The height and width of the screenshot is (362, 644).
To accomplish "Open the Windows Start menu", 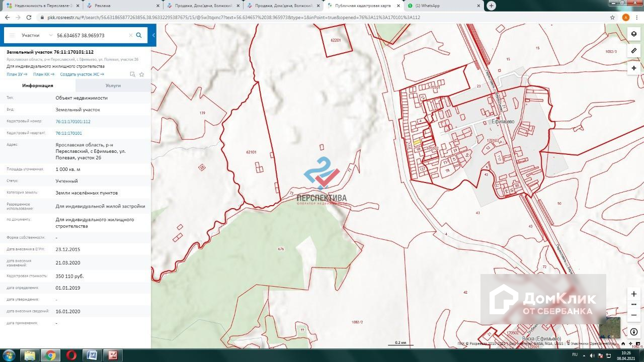I will 9,355.
